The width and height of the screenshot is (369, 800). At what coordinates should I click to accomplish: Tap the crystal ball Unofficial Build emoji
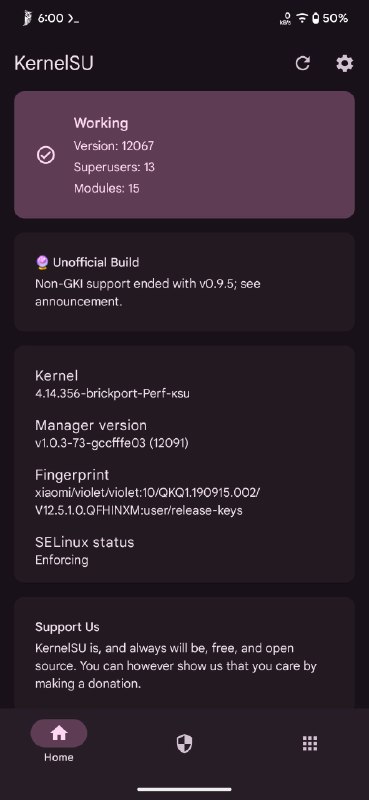tap(42, 263)
